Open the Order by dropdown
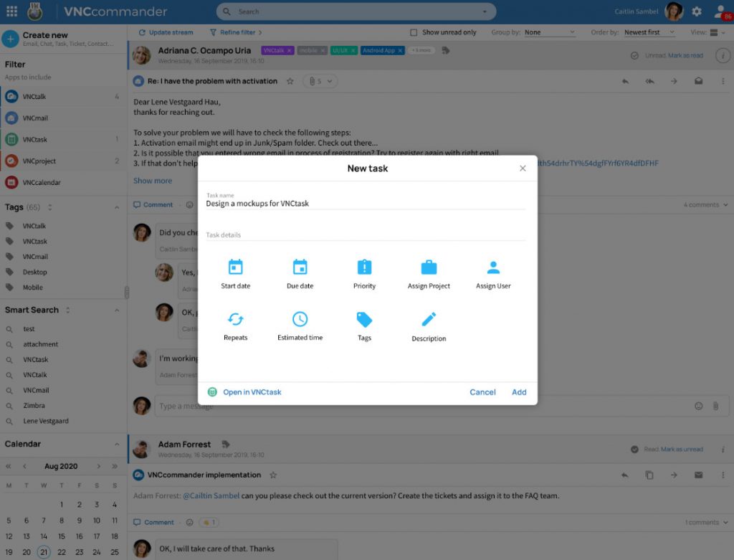Viewport: 734px width, 560px height. pyautogui.click(x=649, y=32)
